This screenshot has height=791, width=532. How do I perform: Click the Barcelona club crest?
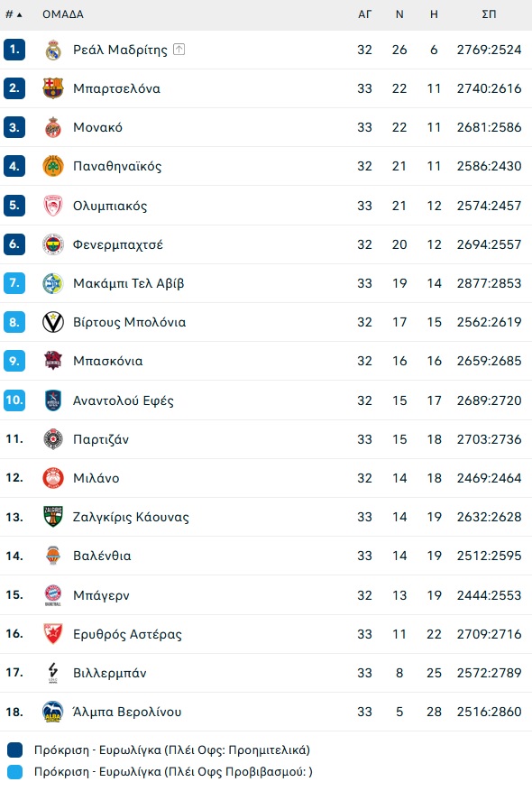coord(53,88)
